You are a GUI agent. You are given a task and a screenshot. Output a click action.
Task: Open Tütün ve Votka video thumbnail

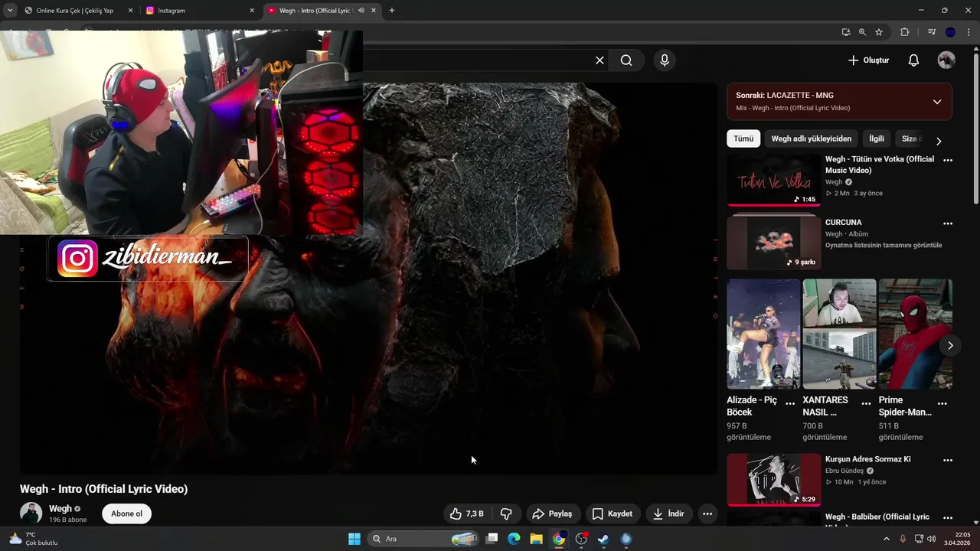pyautogui.click(x=773, y=181)
